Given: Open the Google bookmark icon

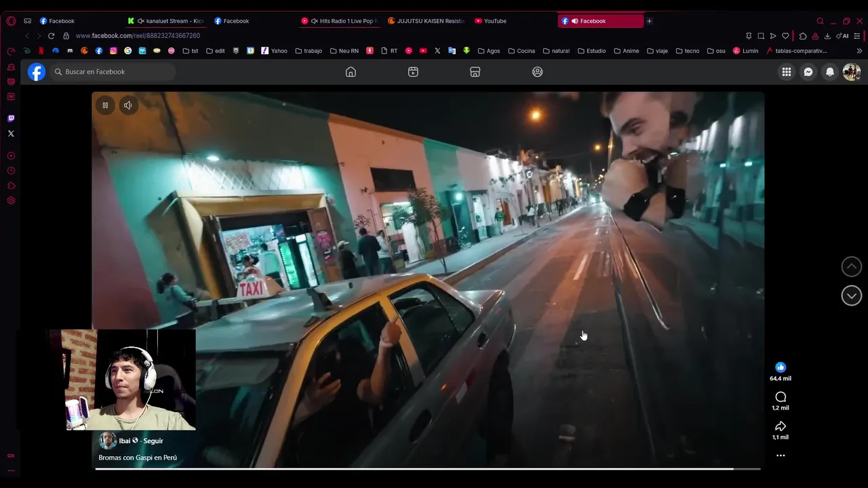Looking at the screenshot, I should click(127, 51).
